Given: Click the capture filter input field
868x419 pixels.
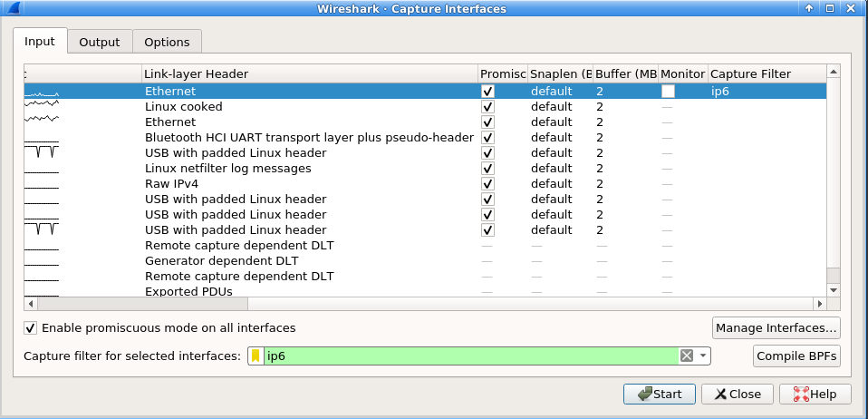Looking at the screenshot, I should click(472, 356).
